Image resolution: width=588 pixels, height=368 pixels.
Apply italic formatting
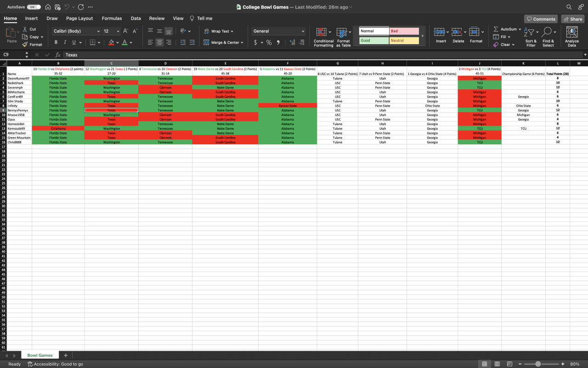point(65,42)
